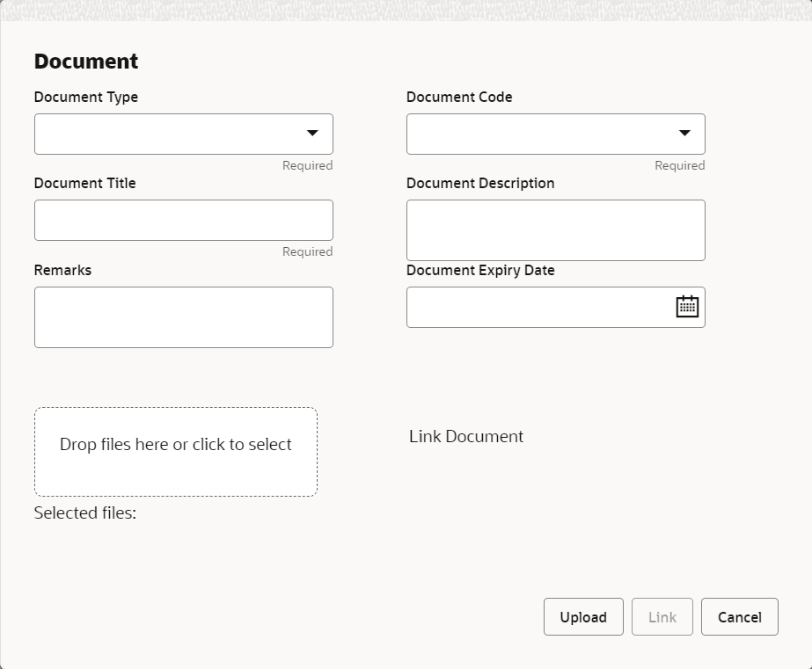Focus the Document Description text box
This screenshot has height=669, width=812.
tap(555, 230)
